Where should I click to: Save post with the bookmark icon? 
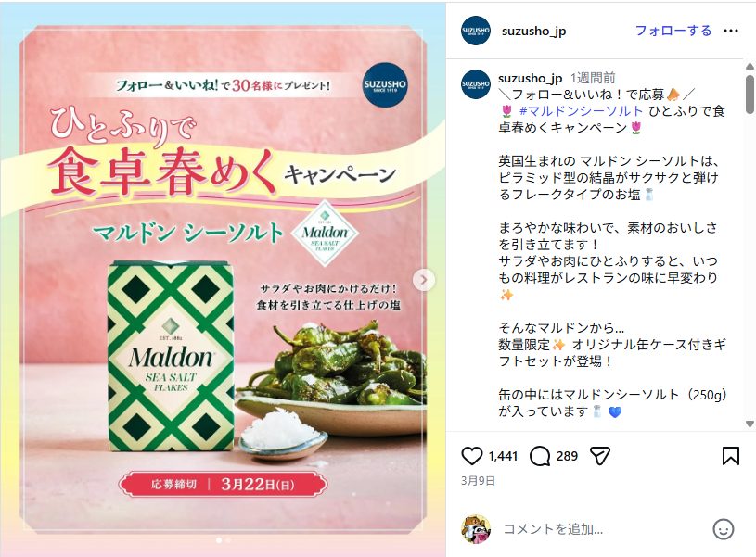(730, 456)
